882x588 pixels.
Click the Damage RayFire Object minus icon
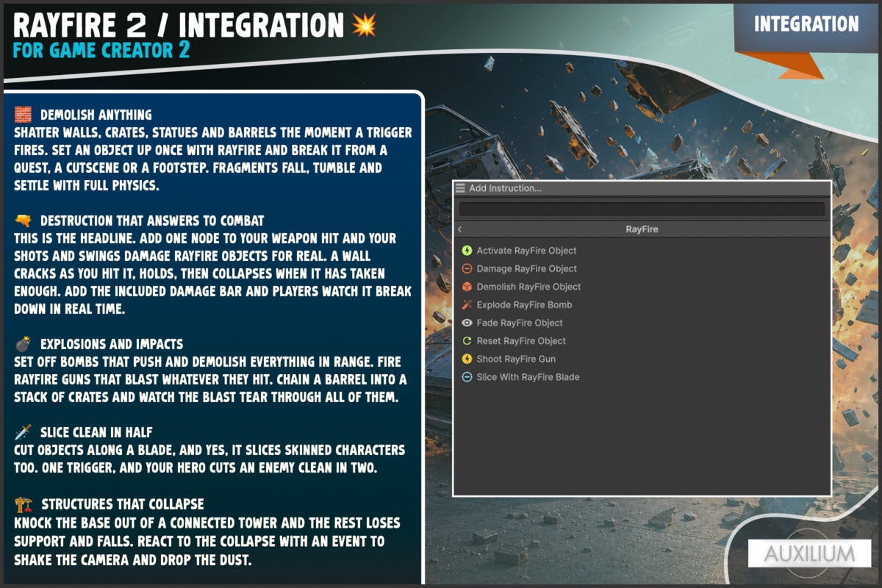point(467,269)
